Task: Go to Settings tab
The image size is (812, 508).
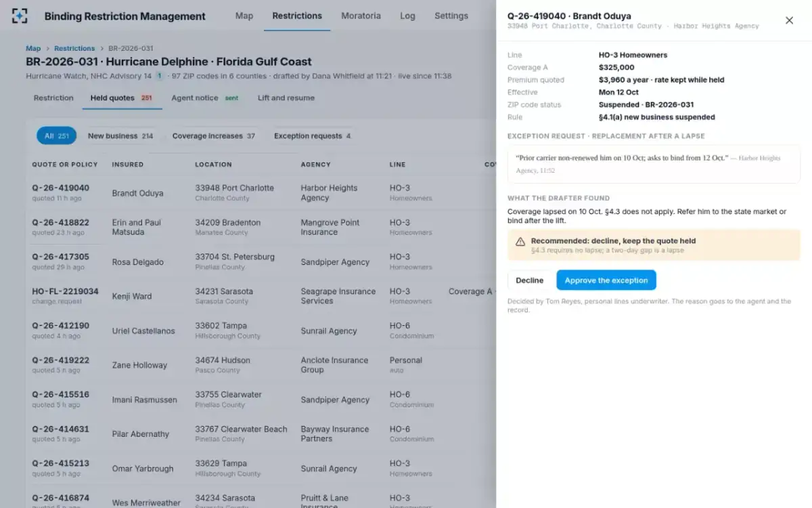Action: (451, 16)
